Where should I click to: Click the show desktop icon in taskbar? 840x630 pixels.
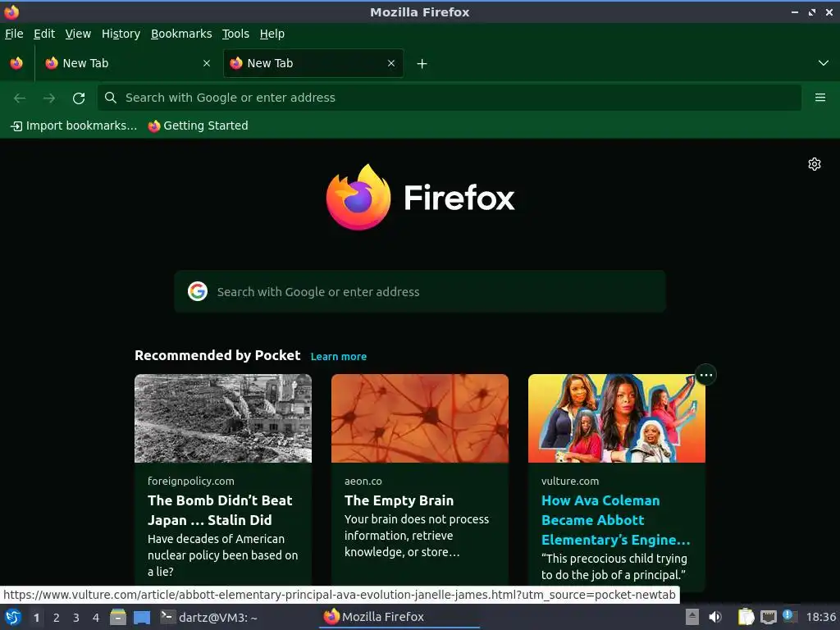[142, 617]
